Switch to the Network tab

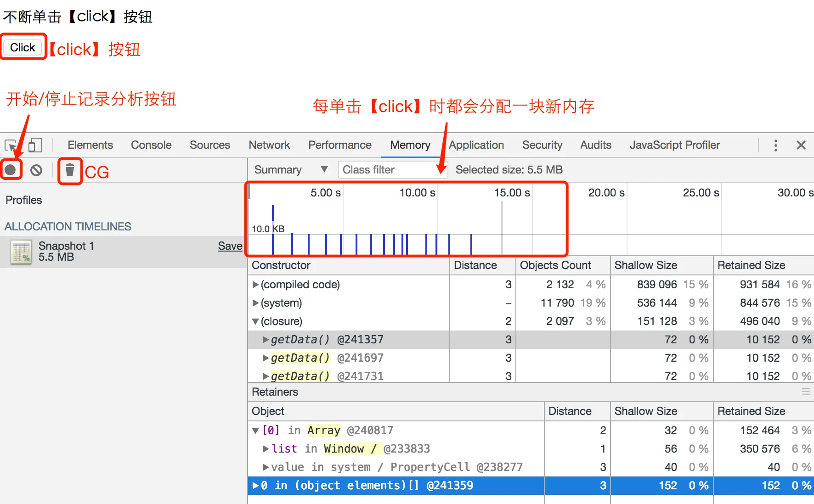tap(269, 145)
